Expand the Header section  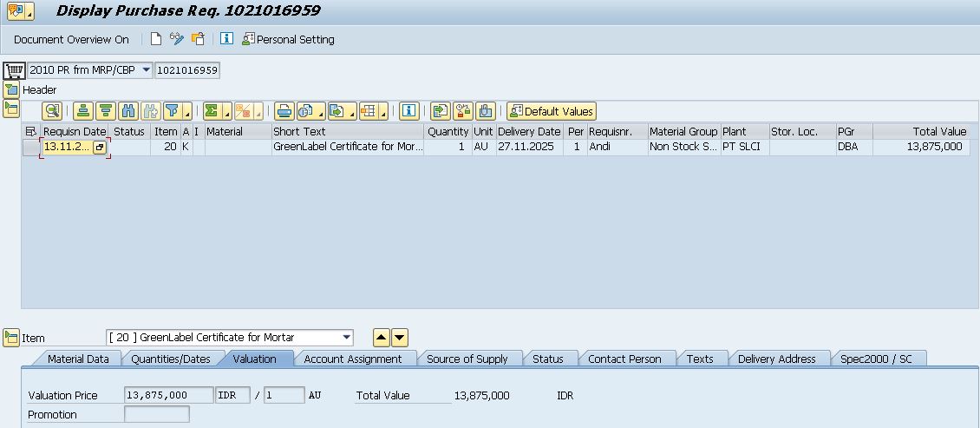10,89
